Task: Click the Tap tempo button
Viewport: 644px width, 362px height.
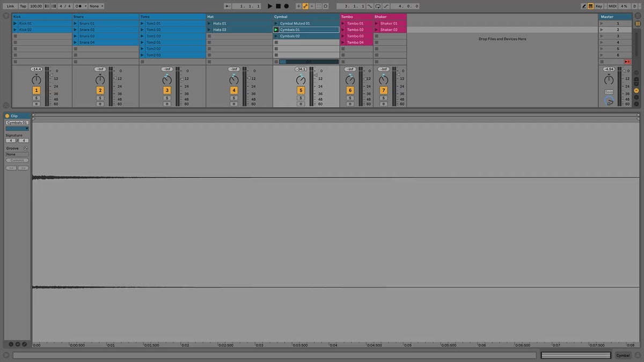Action: [x=23, y=6]
